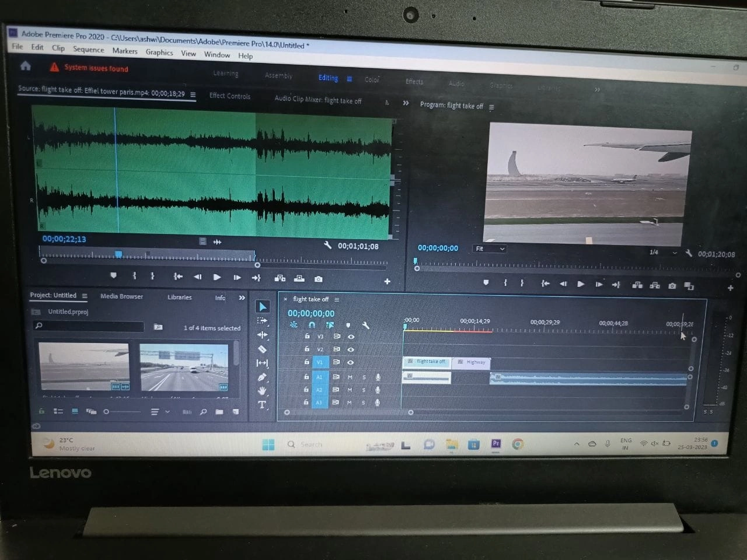Show more Project panel tabs
This screenshot has width=747, height=560.
(x=242, y=297)
